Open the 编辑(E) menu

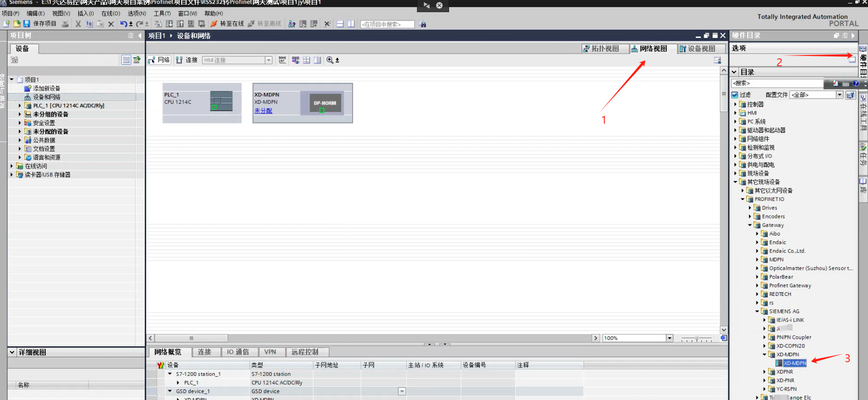(x=36, y=13)
